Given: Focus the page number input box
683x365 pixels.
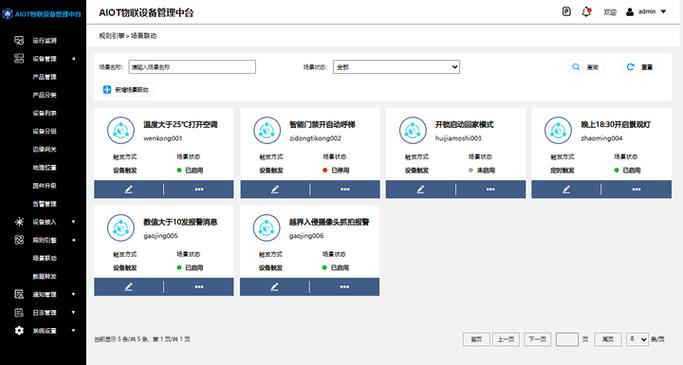Looking at the screenshot, I should 567,339.
